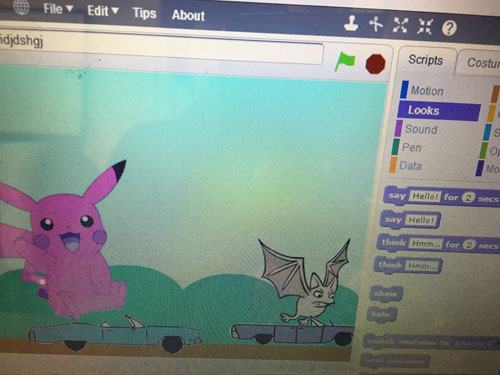Select the scissors Delete tool
500x375 pixels.
point(376,24)
